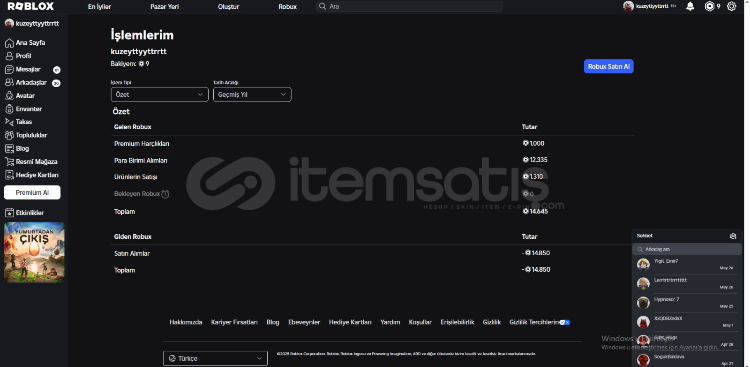
Task: Open the Yardım footer link
Action: point(390,323)
